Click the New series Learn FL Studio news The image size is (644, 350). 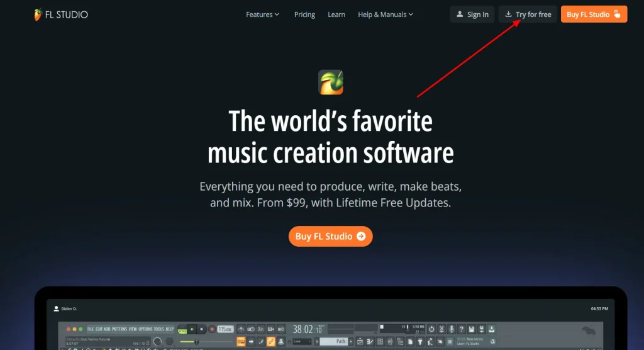(470, 341)
